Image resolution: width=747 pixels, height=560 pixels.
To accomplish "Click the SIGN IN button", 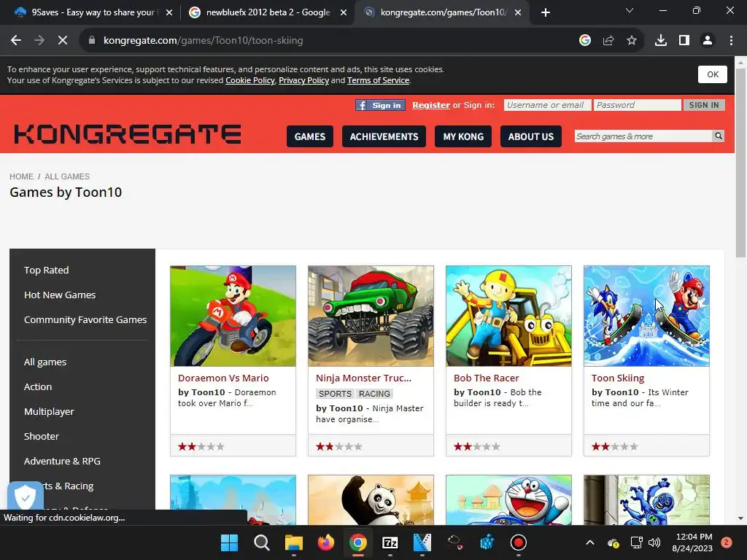I will click(x=704, y=105).
